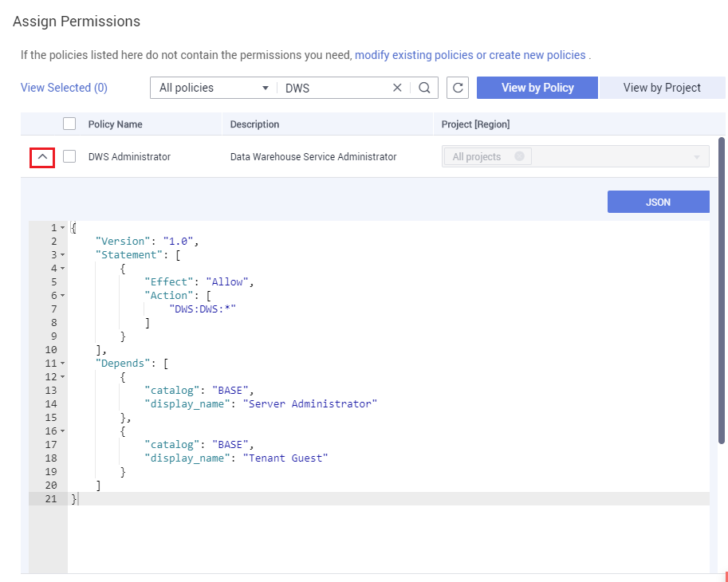The width and height of the screenshot is (728, 582).
Task: Fold the Action array at line 6
Action: [x=63, y=296]
